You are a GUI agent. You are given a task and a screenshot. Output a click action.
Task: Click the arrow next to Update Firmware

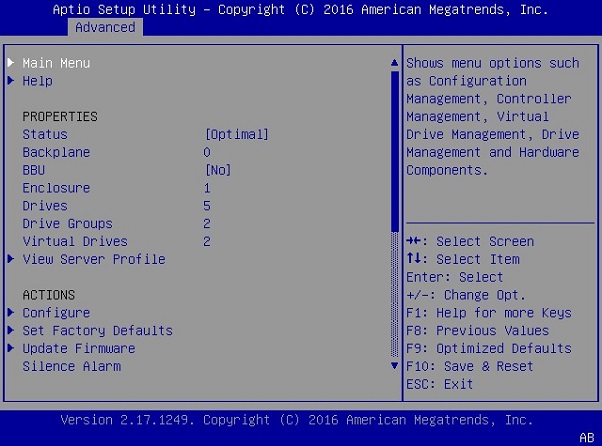11,349
